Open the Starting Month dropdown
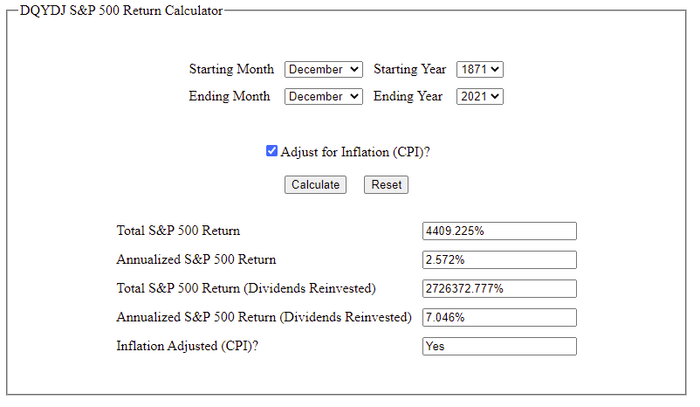This screenshot has width=700, height=407. pos(323,70)
